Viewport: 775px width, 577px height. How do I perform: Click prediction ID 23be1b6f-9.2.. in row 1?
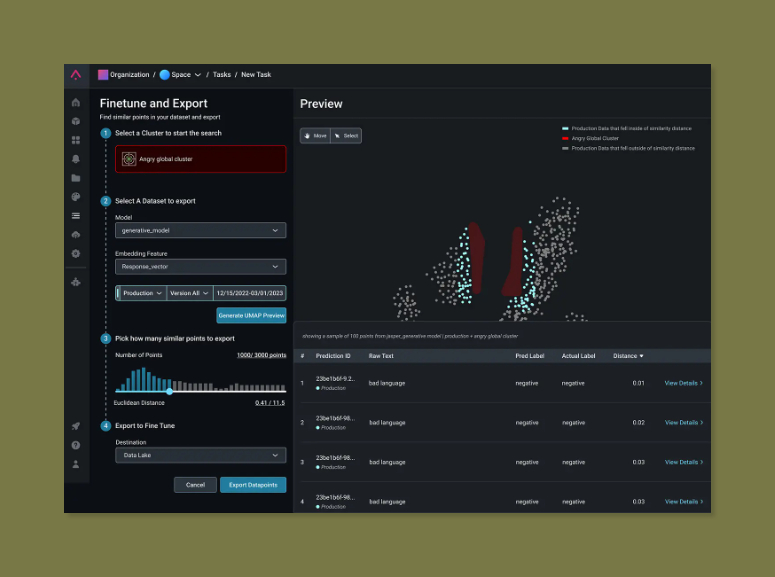pyautogui.click(x=335, y=379)
